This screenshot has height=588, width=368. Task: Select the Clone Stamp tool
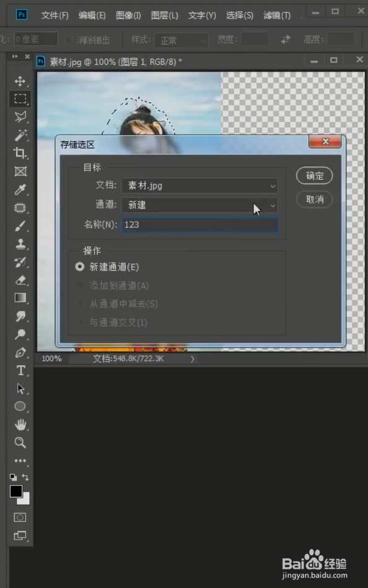(20, 244)
